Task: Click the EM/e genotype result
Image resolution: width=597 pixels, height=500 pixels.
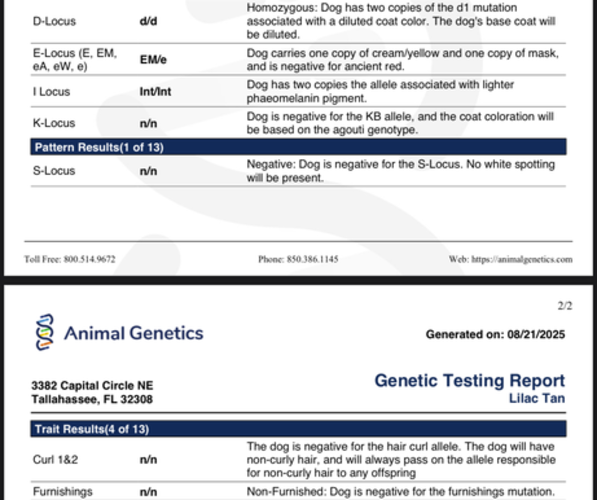Action: [x=153, y=60]
